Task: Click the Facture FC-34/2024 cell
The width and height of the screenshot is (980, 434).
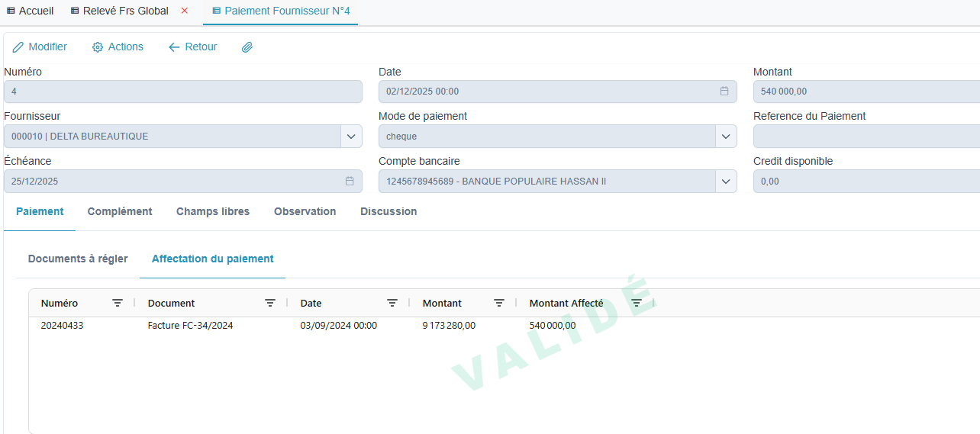Action: pos(190,326)
